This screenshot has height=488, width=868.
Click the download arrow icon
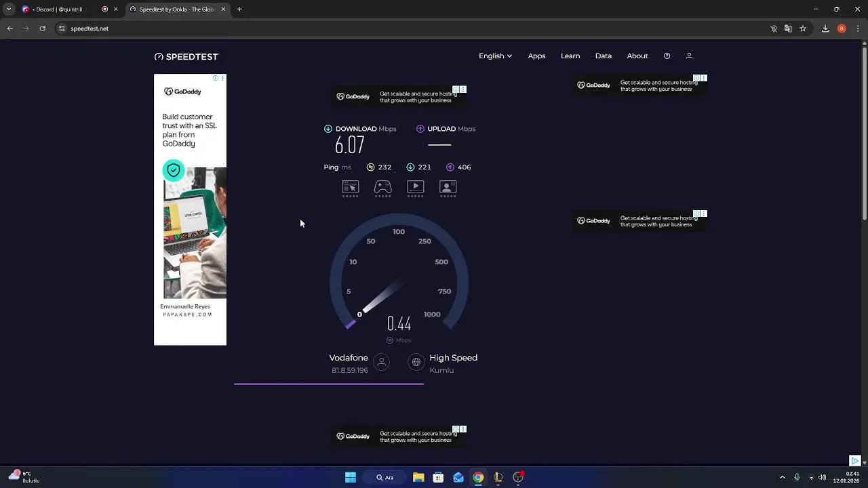click(328, 129)
